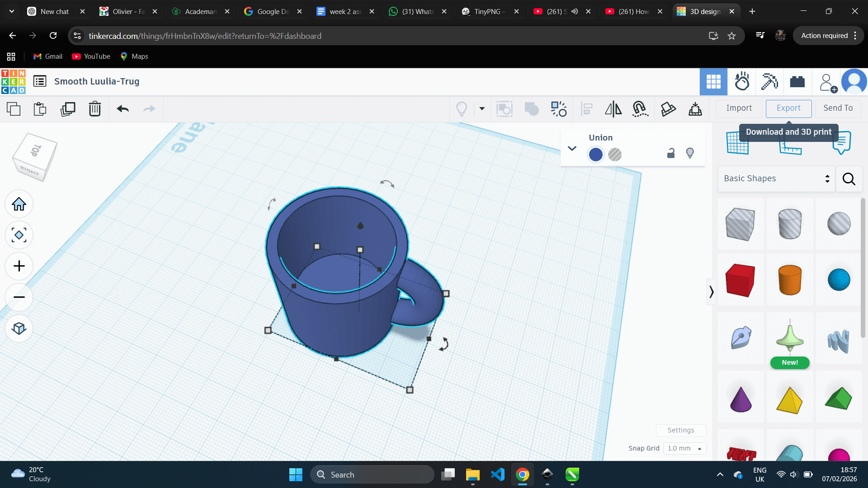Click the Delete trash can icon
The height and width of the screenshot is (488, 868).
coord(95,109)
